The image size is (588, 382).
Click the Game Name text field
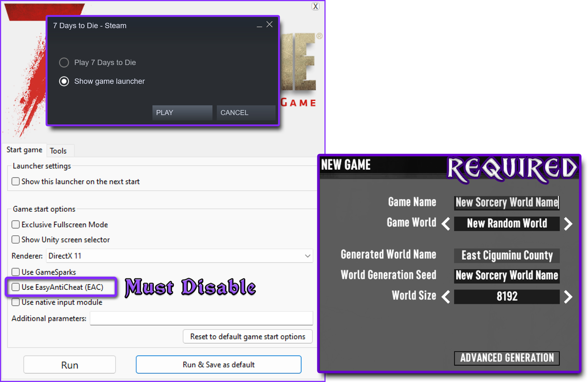507,202
